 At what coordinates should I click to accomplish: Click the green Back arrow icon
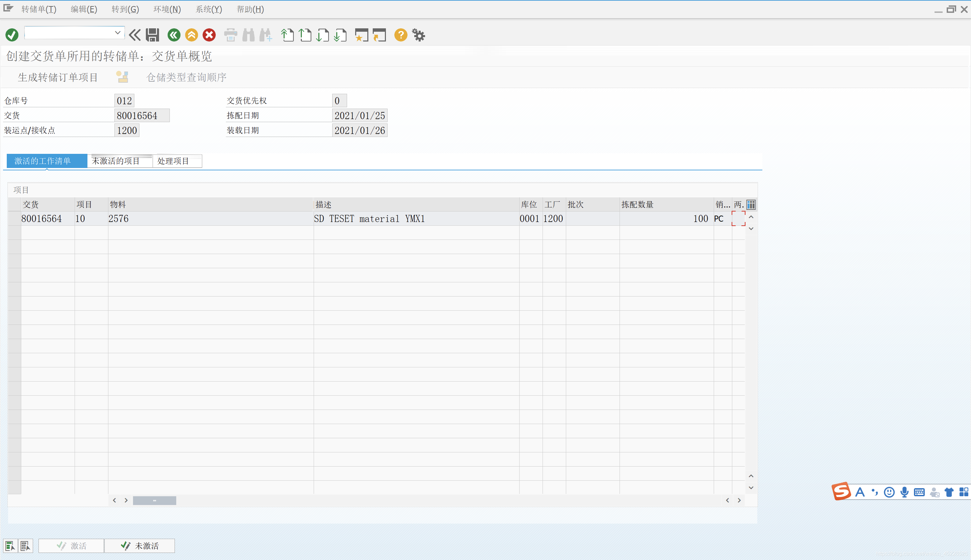click(174, 35)
